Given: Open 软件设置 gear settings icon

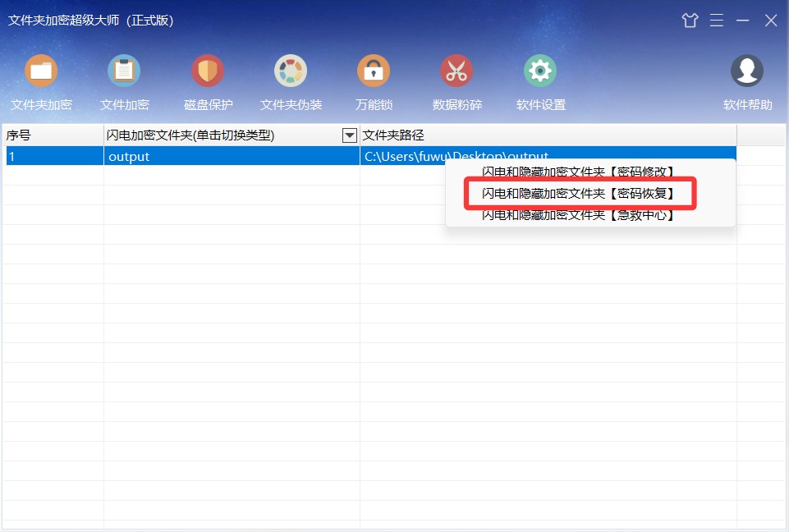Looking at the screenshot, I should [540, 71].
